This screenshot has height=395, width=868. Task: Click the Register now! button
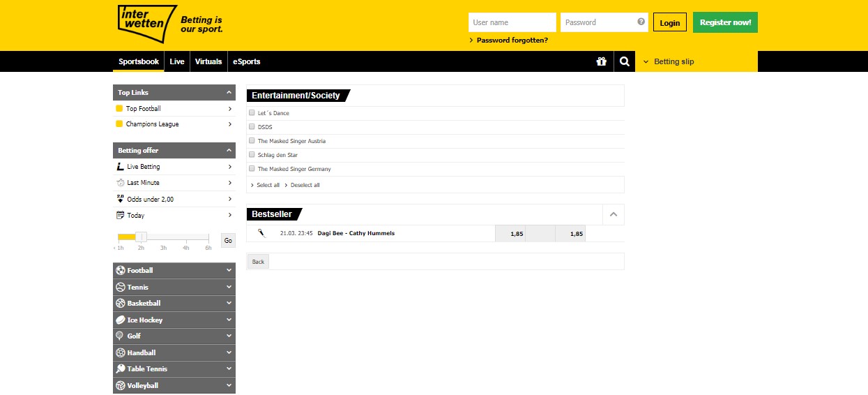tap(725, 22)
